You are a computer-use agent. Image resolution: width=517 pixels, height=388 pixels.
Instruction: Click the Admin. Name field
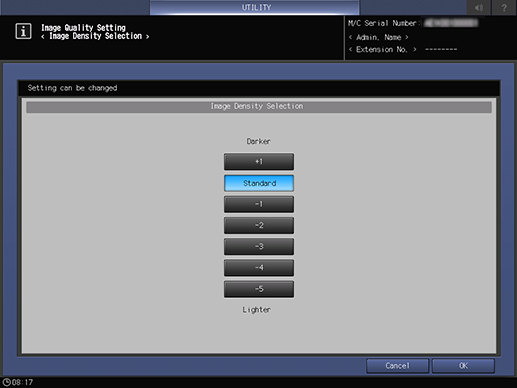(379, 37)
